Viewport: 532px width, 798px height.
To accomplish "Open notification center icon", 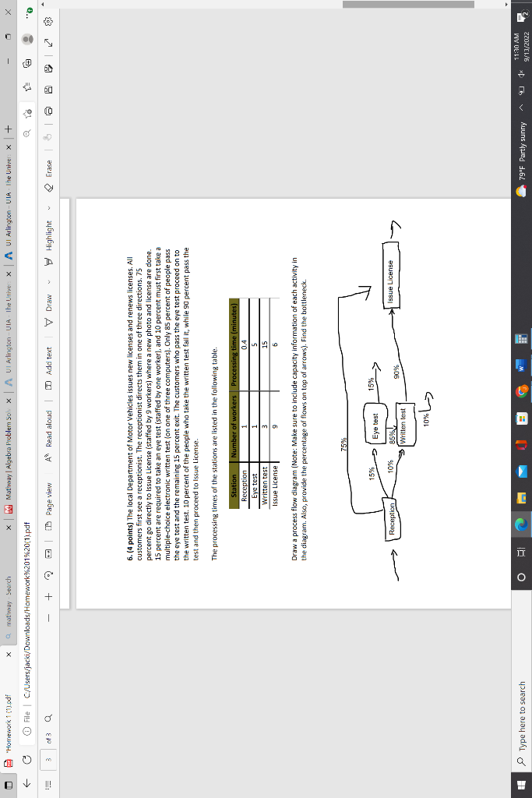I will pos(522,16).
